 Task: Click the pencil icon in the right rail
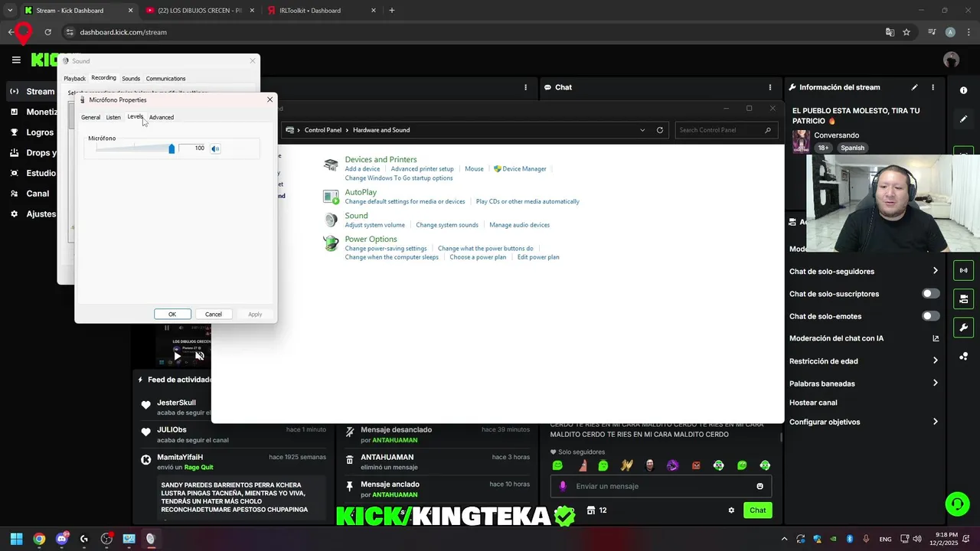[x=963, y=119]
